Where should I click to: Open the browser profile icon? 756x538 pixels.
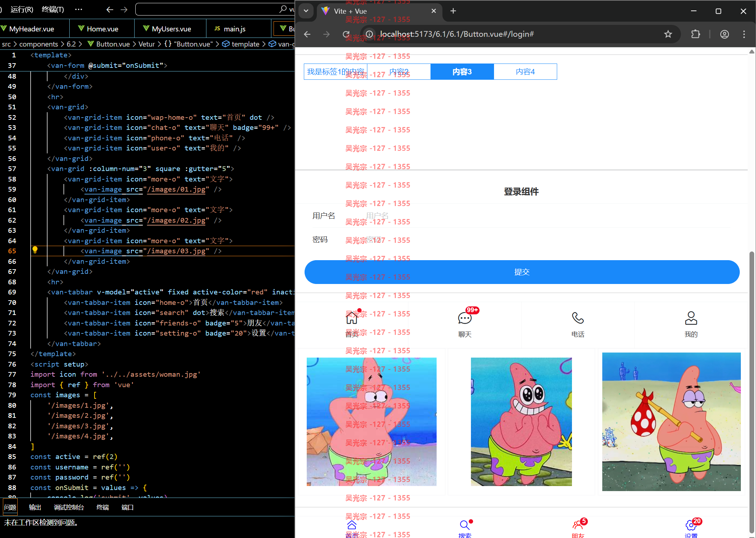(724, 34)
